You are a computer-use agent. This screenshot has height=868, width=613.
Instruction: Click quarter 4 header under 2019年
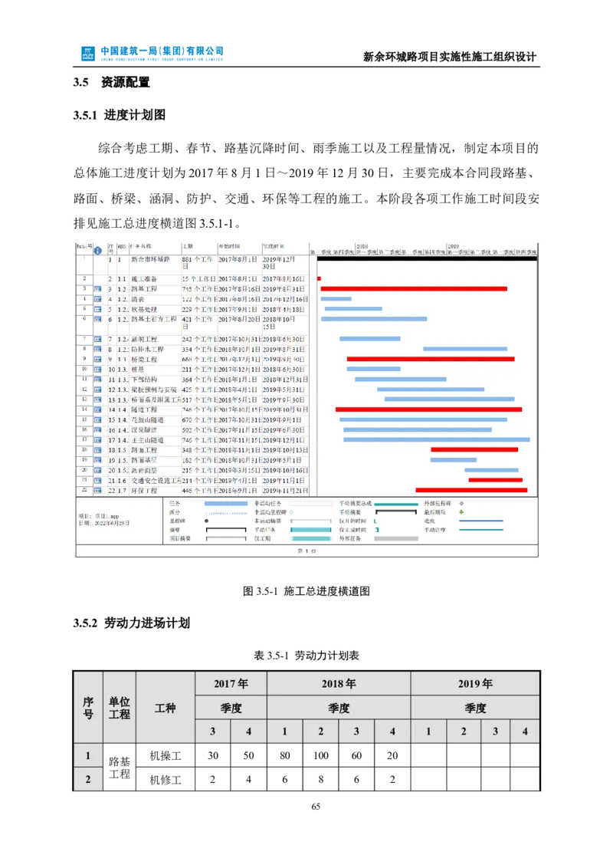coord(524,731)
